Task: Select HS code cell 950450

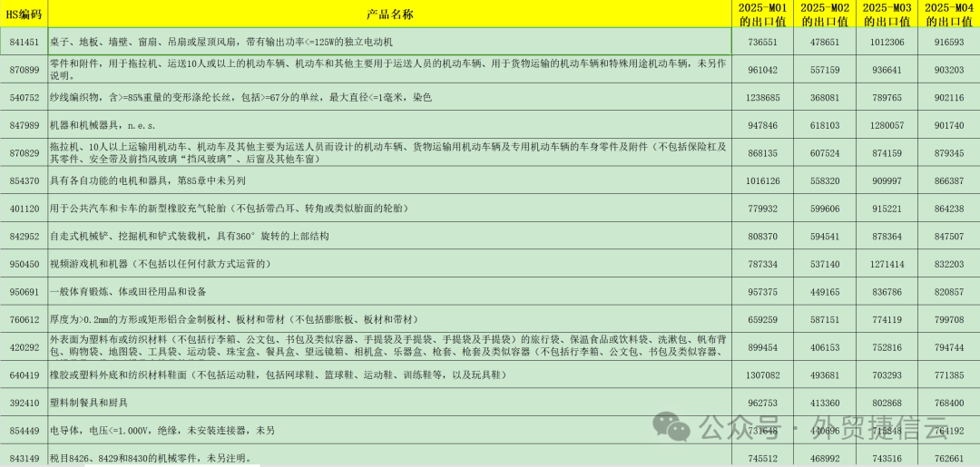Action: point(24,264)
